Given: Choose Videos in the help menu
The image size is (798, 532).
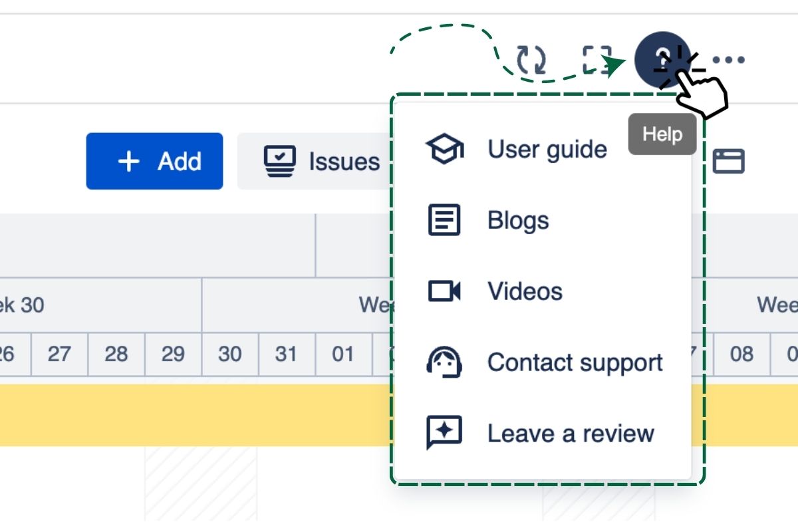Looking at the screenshot, I should 525,291.
